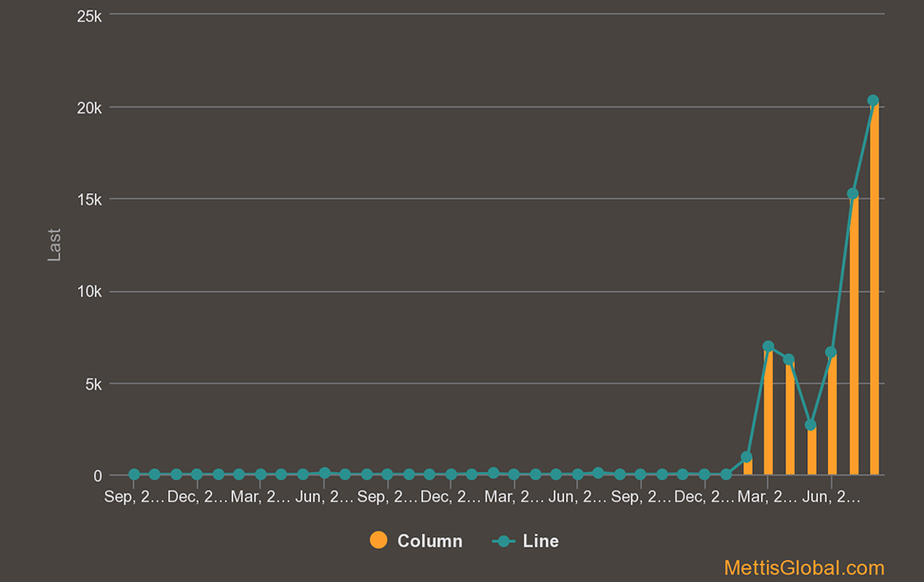Toggle the Line series in legend

coord(526,541)
